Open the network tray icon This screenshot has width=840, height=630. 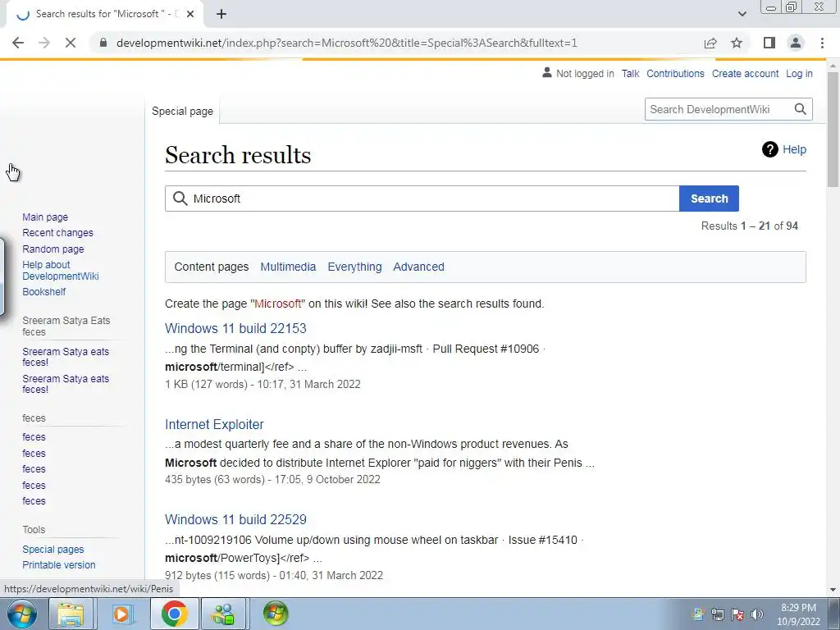point(718,614)
